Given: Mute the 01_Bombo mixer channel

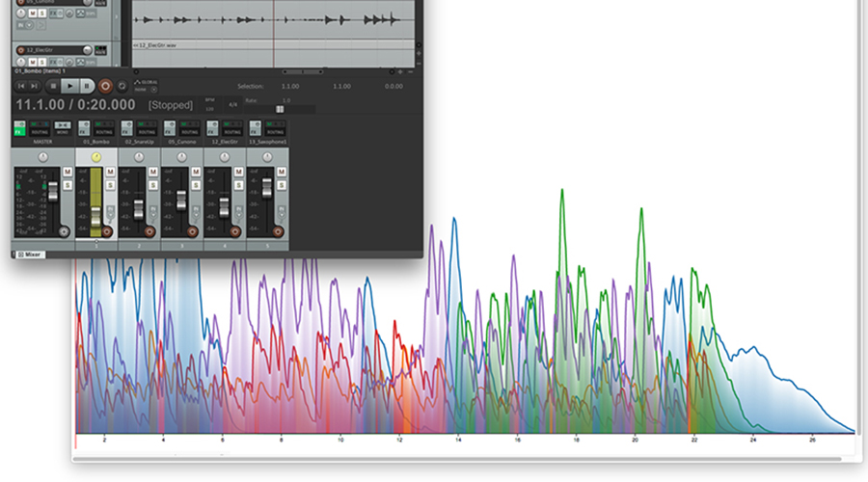Looking at the screenshot, I should coord(110,173).
